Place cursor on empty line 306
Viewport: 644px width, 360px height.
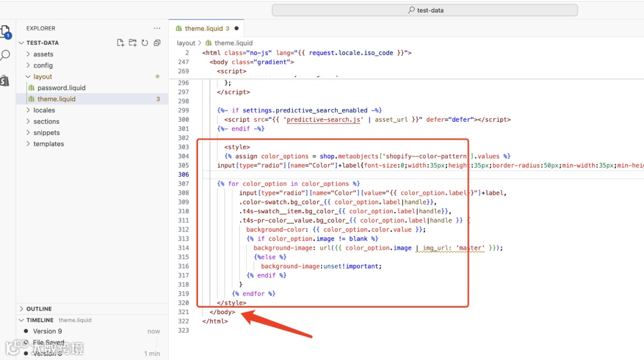pyautogui.click(x=423, y=174)
